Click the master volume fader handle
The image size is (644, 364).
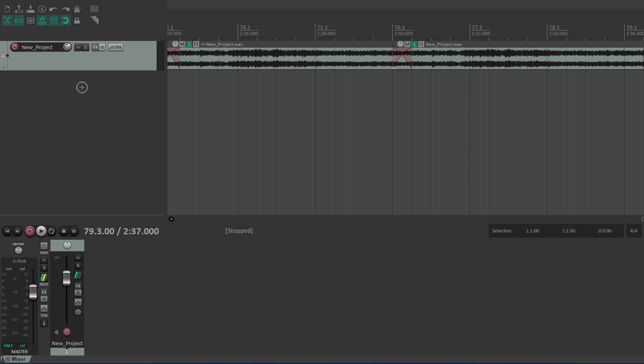pyautogui.click(x=33, y=292)
